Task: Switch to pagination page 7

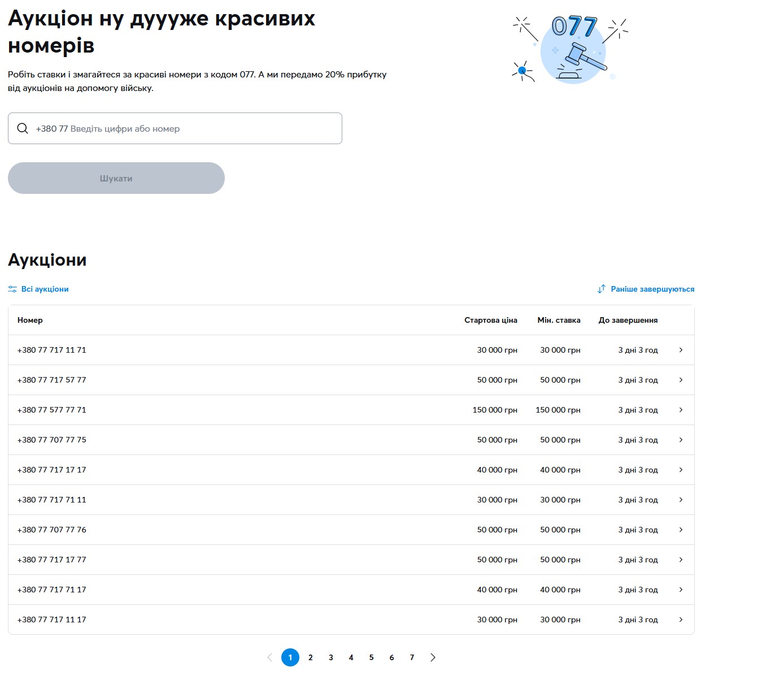Action: pos(412,657)
